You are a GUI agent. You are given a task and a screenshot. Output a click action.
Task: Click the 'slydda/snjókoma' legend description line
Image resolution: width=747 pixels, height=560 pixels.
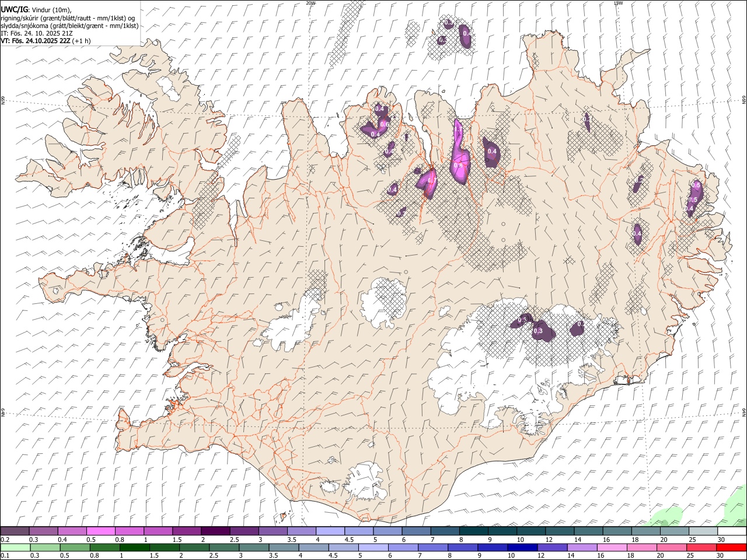point(69,26)
